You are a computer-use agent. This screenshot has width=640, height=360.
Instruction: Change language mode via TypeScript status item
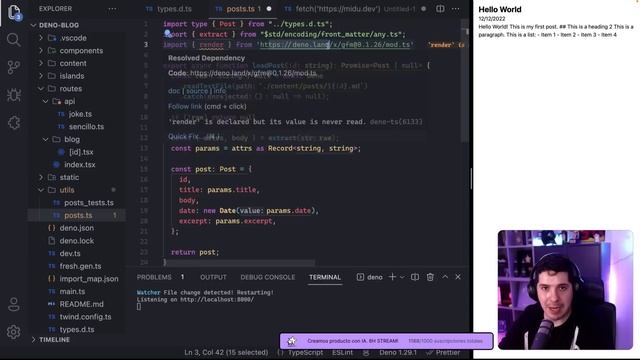click(x=305, y=352)
